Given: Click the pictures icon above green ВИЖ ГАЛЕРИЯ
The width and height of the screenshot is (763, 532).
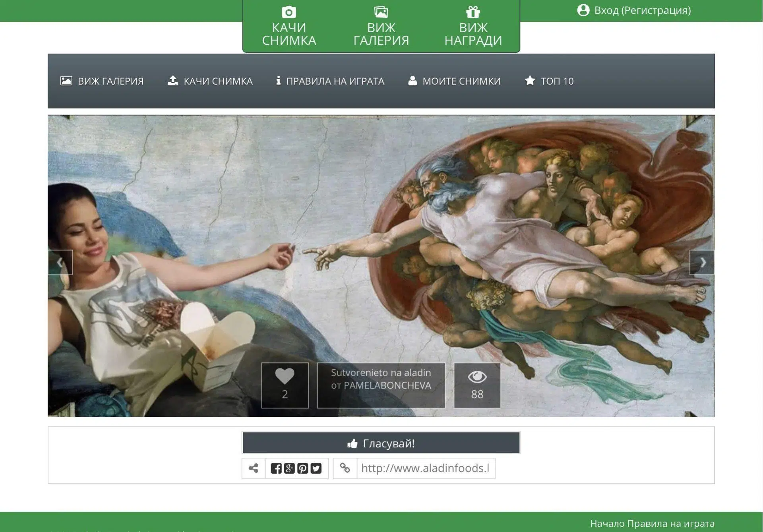Looking at the screenshot, I should pyautogui.click(x=381, y=12).
